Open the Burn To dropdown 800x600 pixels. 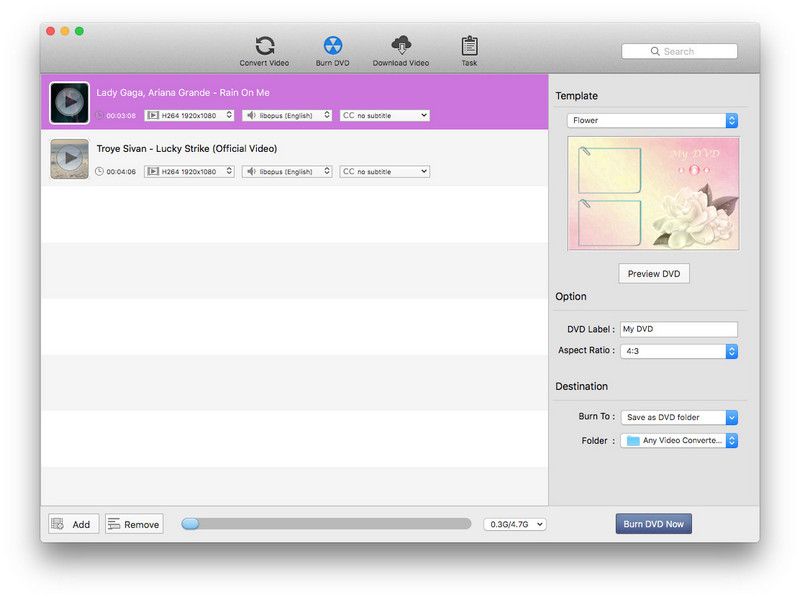point(679,417)
